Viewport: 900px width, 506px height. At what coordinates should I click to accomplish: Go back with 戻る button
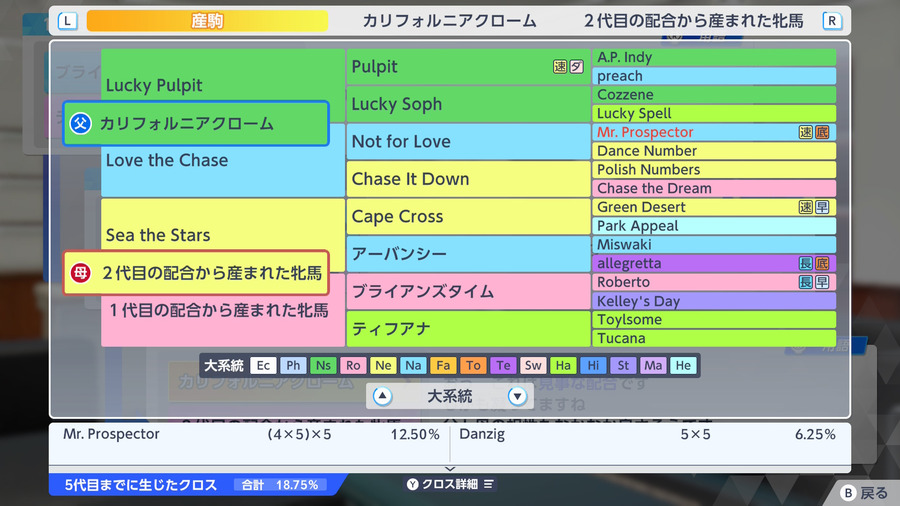pos(864,493)
